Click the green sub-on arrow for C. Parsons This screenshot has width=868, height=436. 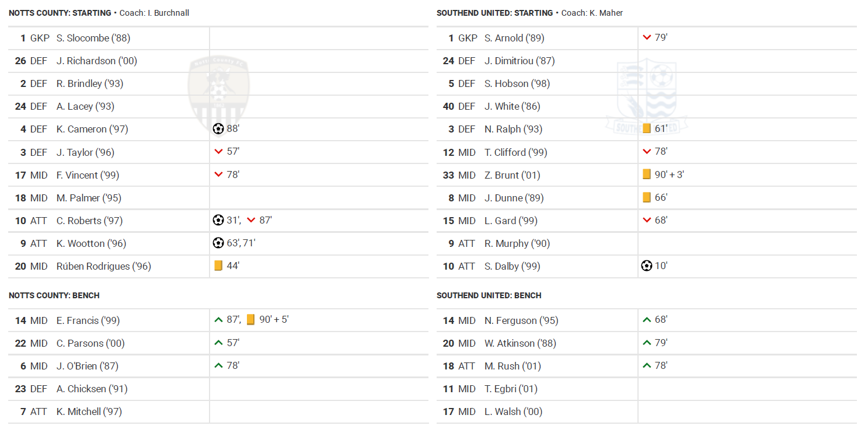218,343
